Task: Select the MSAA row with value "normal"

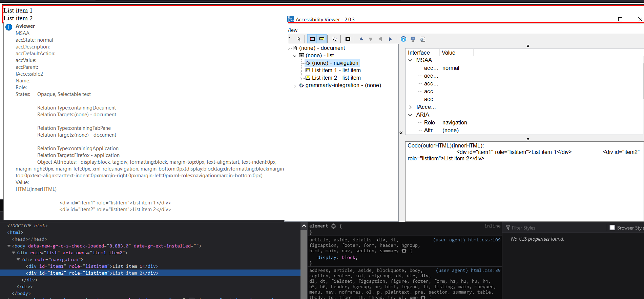Action: 441,68
